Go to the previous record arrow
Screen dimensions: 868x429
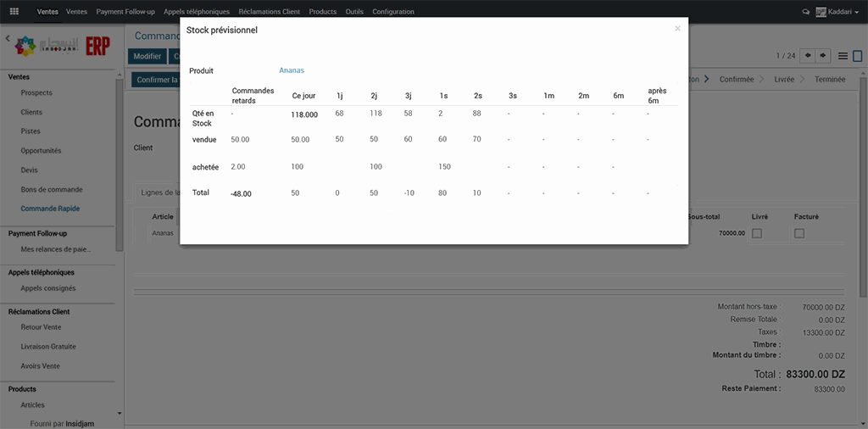pos(809,55)
